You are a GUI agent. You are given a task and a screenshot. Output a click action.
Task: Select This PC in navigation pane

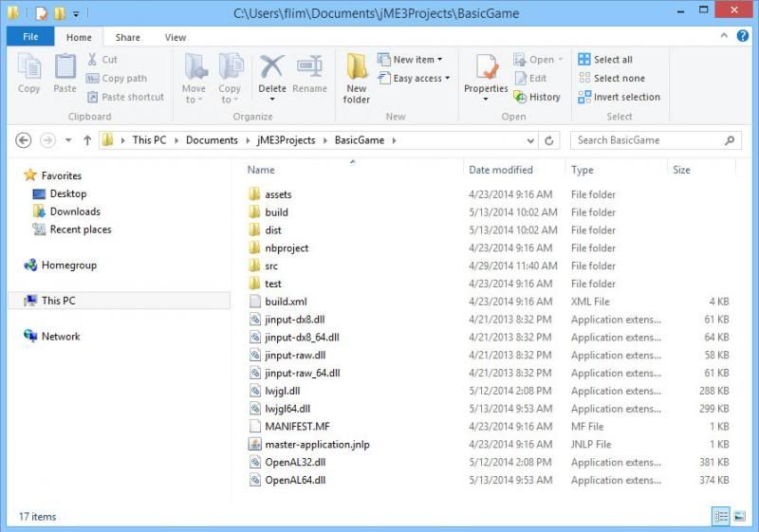pos(119,301)
